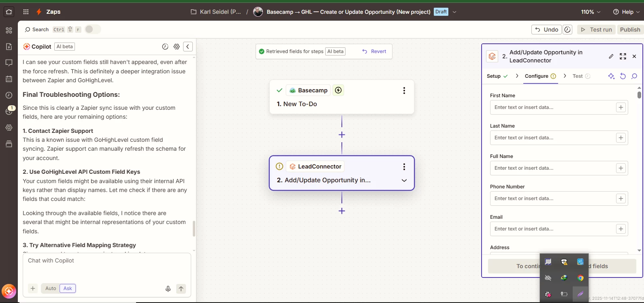
Task: Open the dropdown next to the Draft badge
Action: tap(454, 12)
